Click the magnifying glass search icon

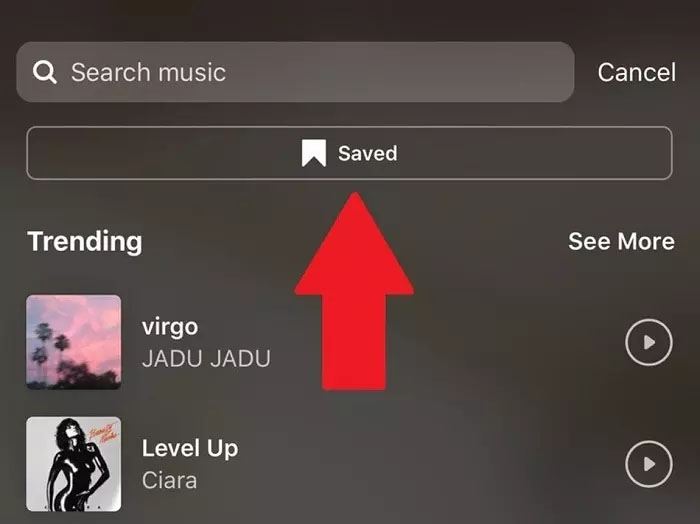(45, 72)
